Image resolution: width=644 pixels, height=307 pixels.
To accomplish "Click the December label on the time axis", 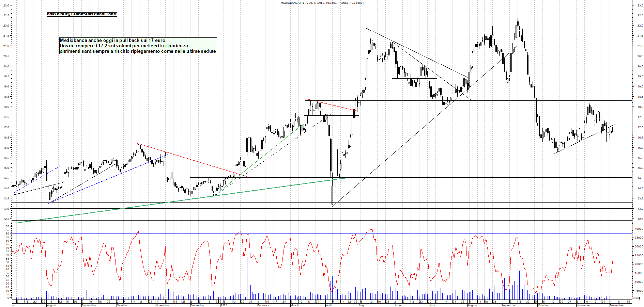I will tap(616, 305).
